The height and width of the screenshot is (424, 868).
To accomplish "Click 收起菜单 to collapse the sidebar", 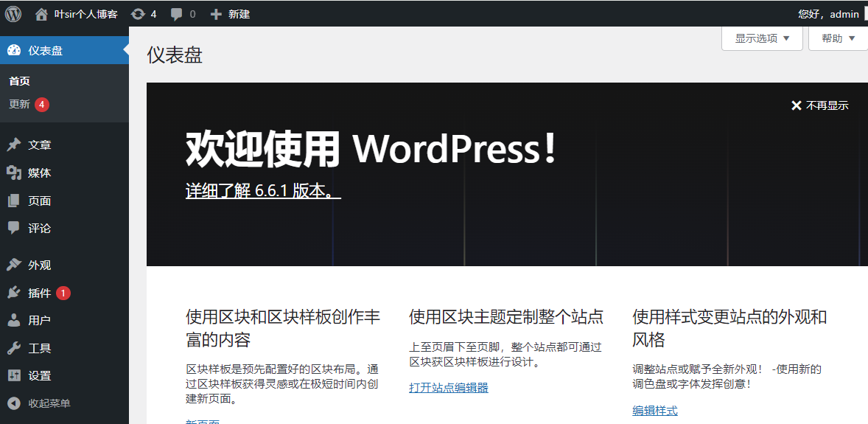I will [50, 403].
